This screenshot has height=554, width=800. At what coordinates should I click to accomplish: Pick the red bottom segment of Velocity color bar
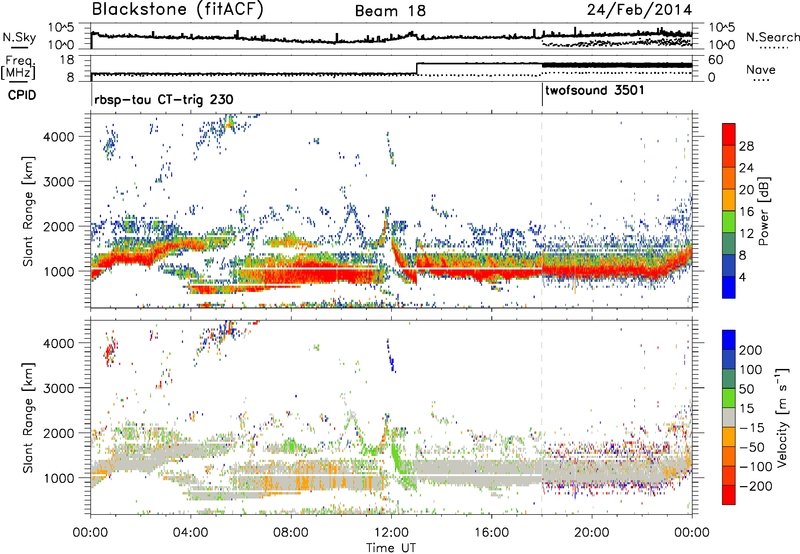point(729,495)
